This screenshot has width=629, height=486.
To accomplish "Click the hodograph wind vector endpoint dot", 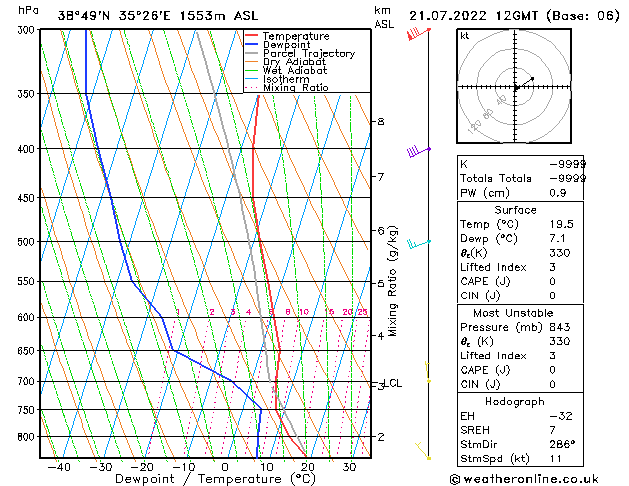I will coord(532,78).
